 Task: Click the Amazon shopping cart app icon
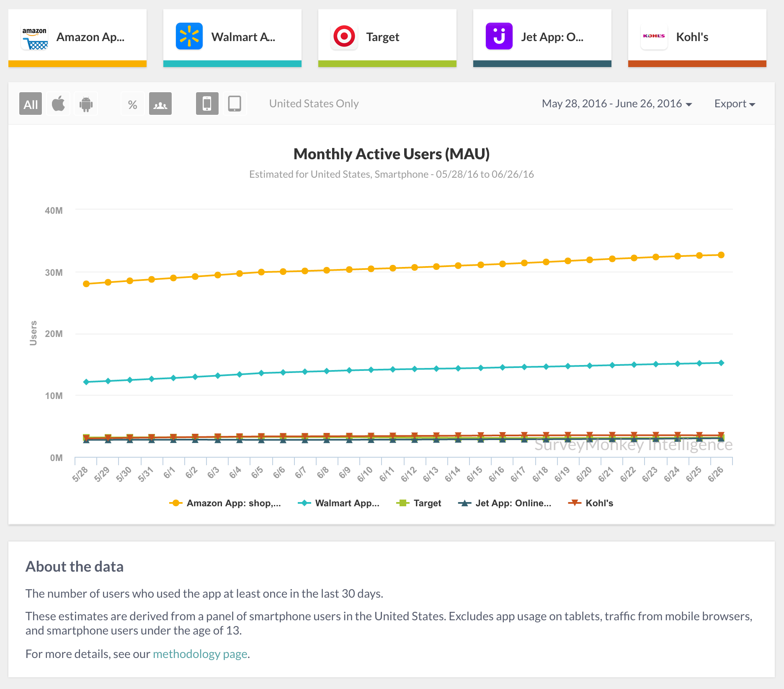pos(34,37)
